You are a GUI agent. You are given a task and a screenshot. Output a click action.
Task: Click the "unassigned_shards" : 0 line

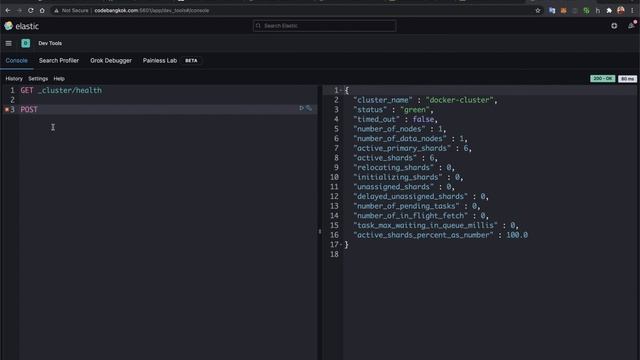(x=404, y=187)
